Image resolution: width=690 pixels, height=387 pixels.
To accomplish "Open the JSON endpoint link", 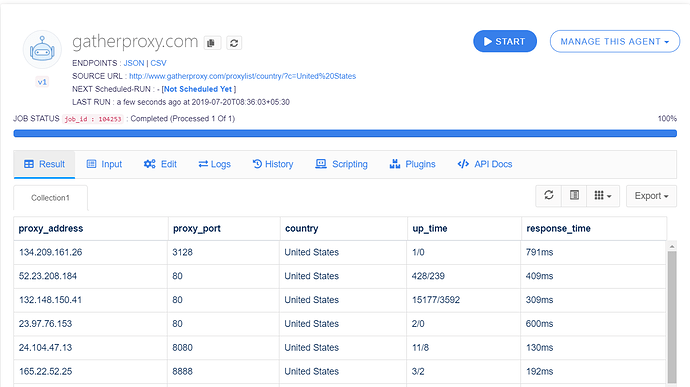I will 134,63.
